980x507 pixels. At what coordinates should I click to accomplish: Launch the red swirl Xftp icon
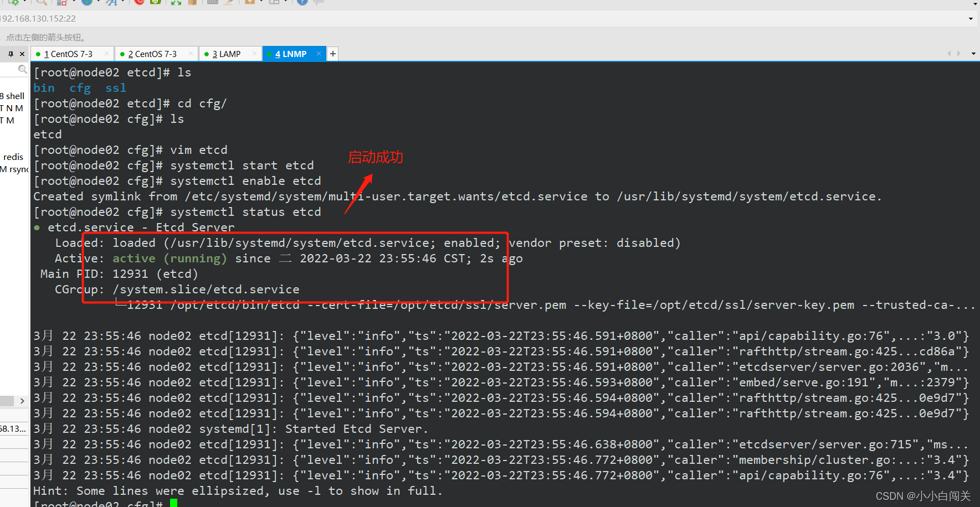[x=139, y=2]
